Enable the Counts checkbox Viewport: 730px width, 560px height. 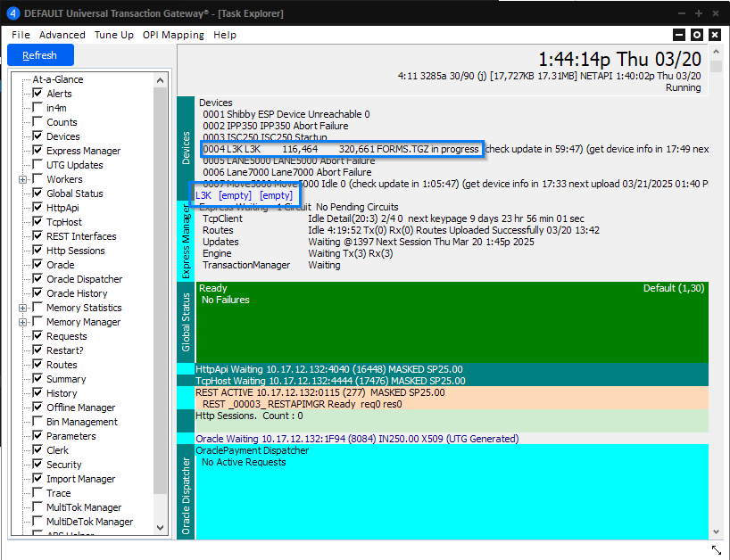(x=37, y=122)
